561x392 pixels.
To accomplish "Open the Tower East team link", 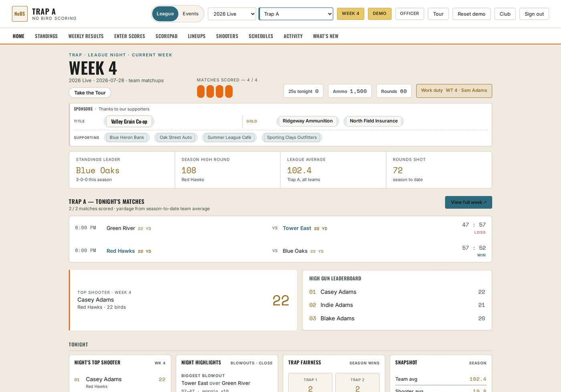I will [297, 228].
